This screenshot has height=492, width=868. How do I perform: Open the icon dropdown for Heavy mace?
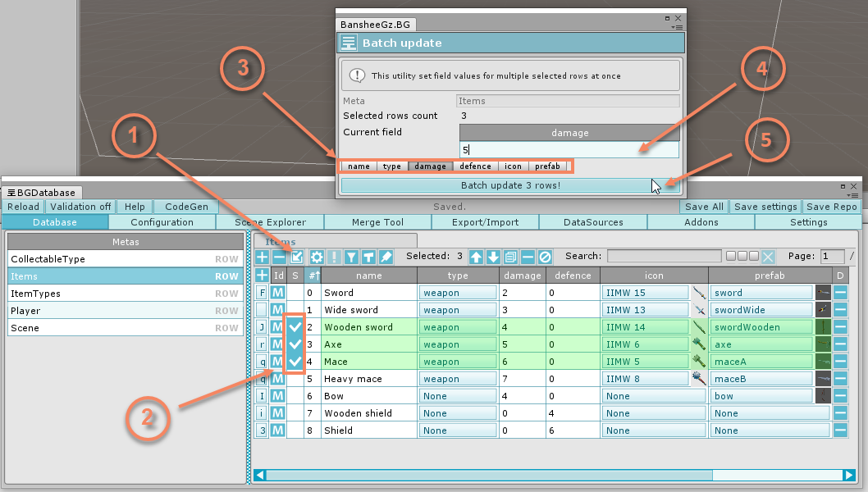click(x=644, y=379)
